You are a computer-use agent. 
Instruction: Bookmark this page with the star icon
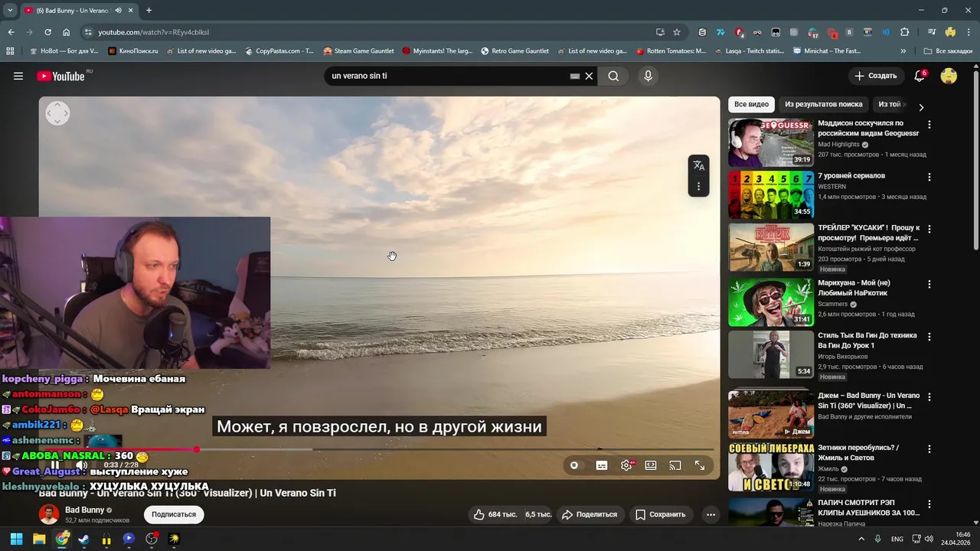[x=677, y=32]
